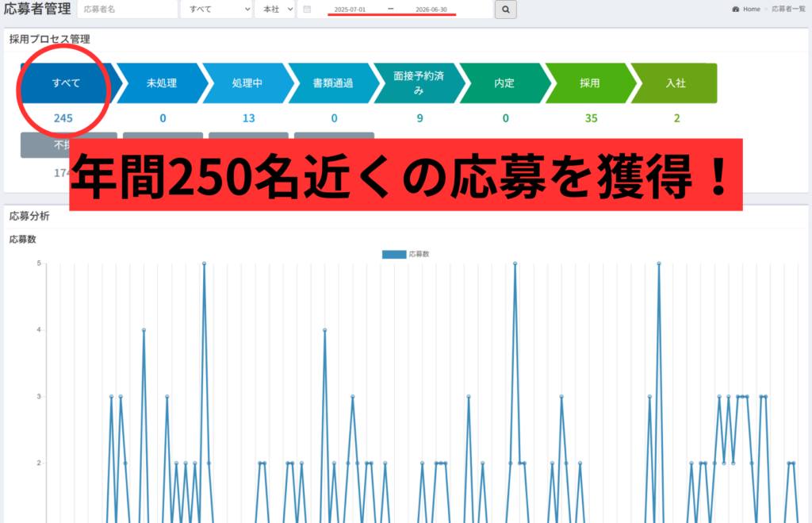Select the すべて process stage
This screenshot has height=523, width=812.
tap(67, 83)
